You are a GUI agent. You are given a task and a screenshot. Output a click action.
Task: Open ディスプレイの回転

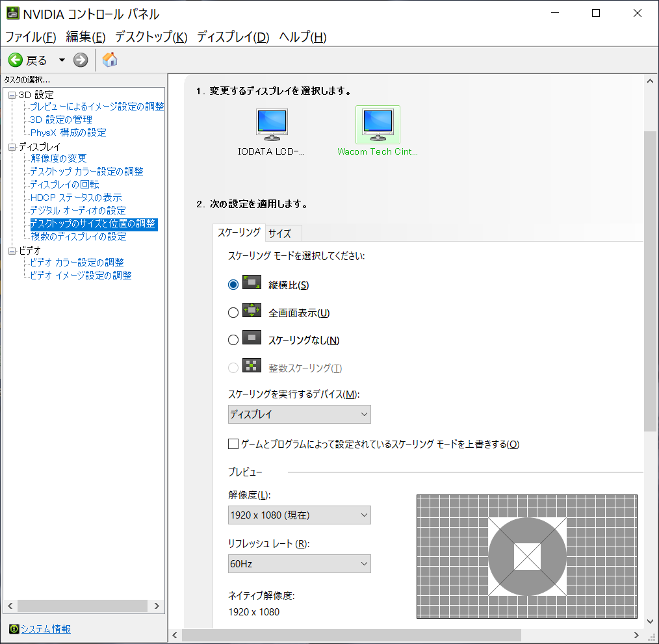(65, 184)
